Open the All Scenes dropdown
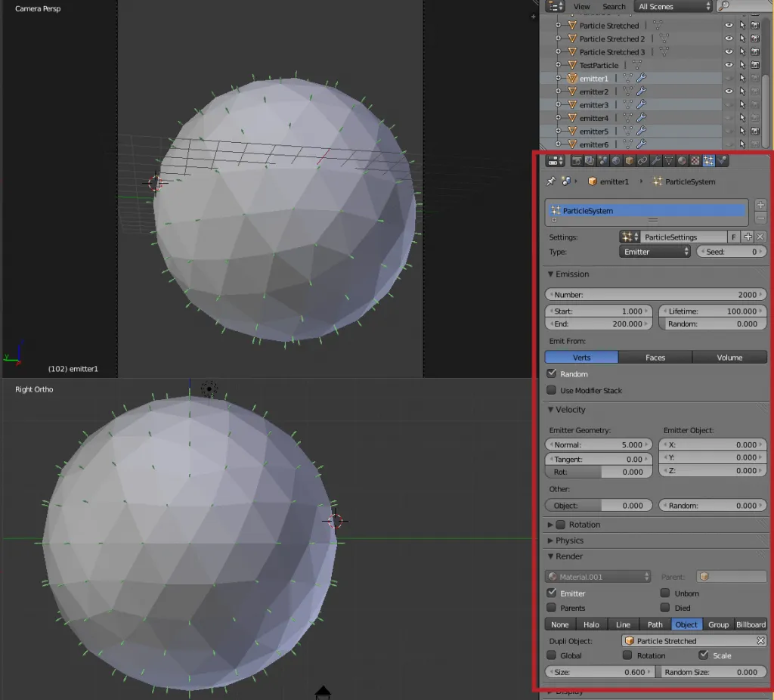 [x=671, y=6]
